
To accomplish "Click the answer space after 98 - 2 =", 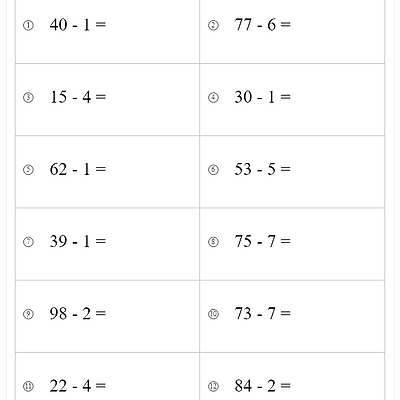I will pos(152,314).
